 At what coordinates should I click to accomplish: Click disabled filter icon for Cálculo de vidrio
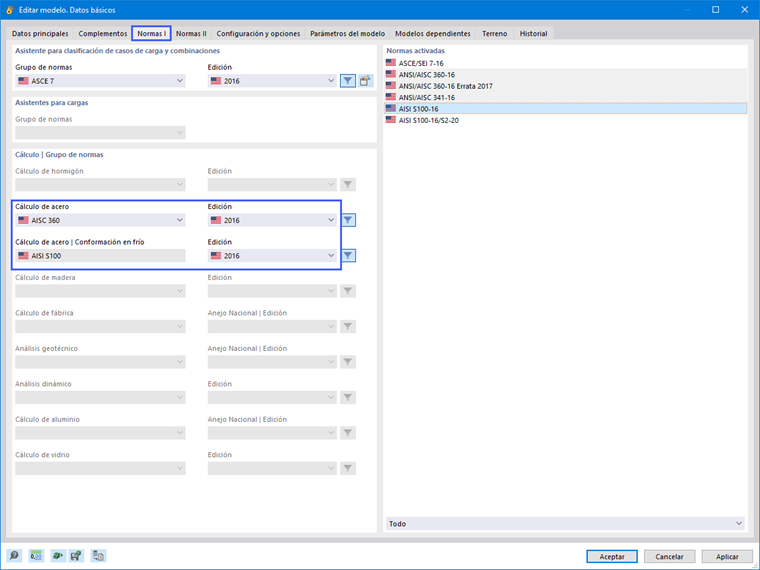tap(348, 468)
